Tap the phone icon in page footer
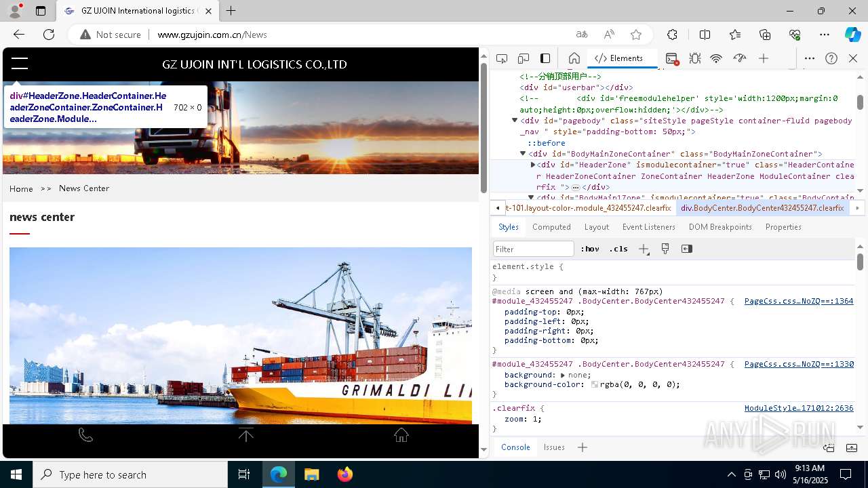 click(x=85, y=435)
